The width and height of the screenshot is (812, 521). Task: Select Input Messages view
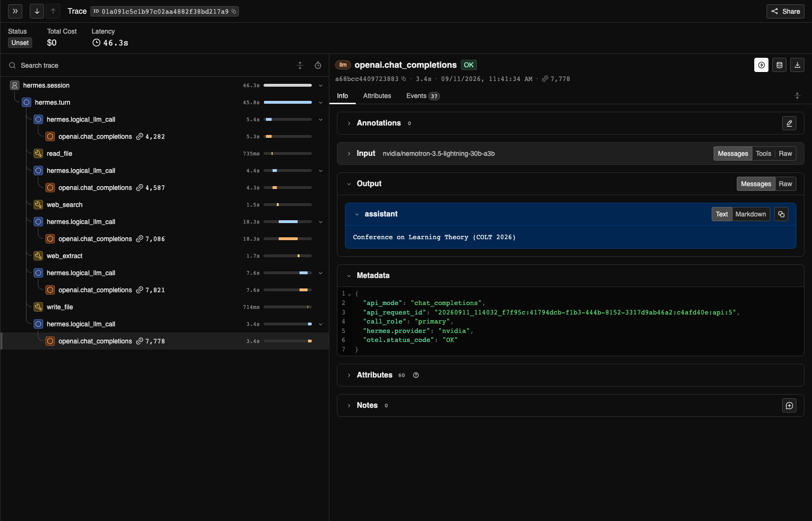pos(733,153)
